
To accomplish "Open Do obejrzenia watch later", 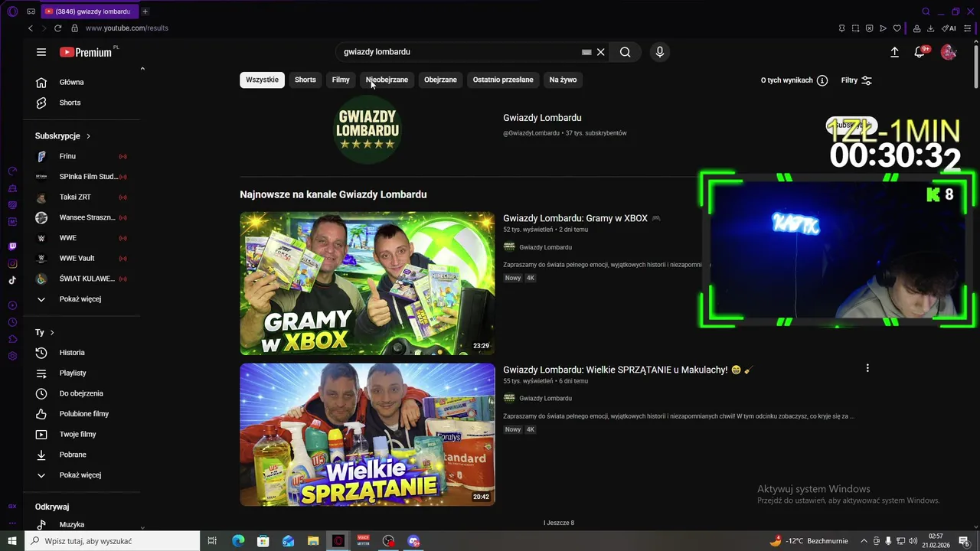I will (82, 393).
